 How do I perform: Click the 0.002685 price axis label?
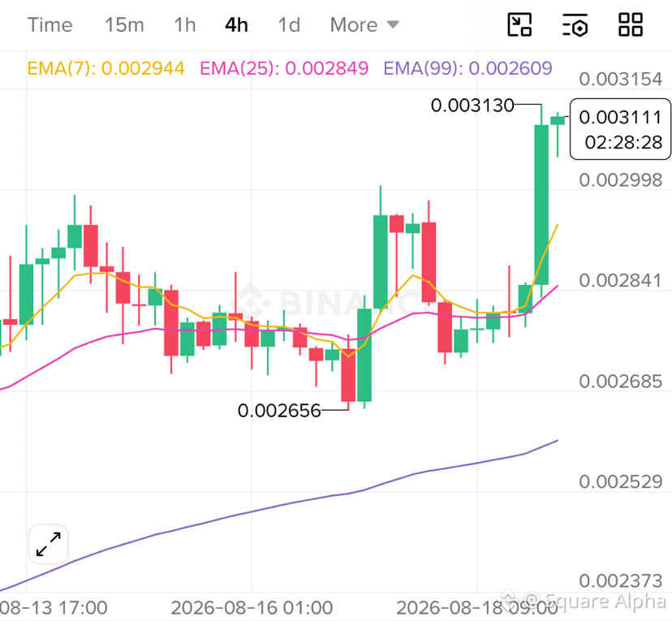[x=621, y=382]
